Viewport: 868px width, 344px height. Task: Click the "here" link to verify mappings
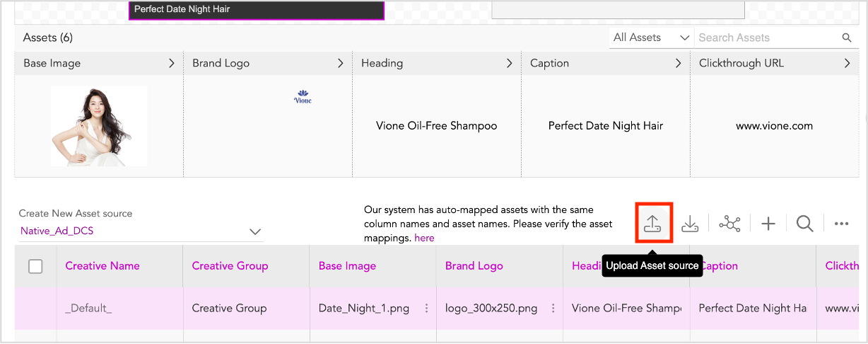pos(424,239)
